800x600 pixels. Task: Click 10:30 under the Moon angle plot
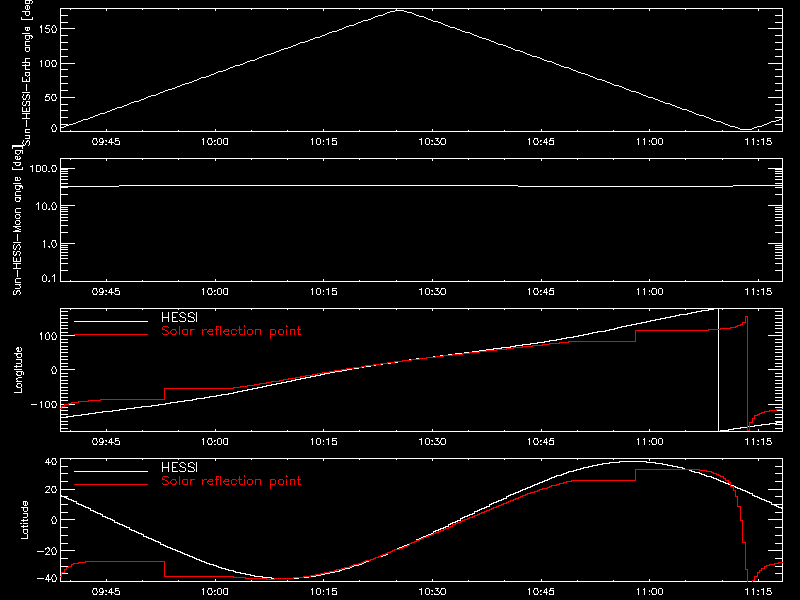[x=432, y=292]
